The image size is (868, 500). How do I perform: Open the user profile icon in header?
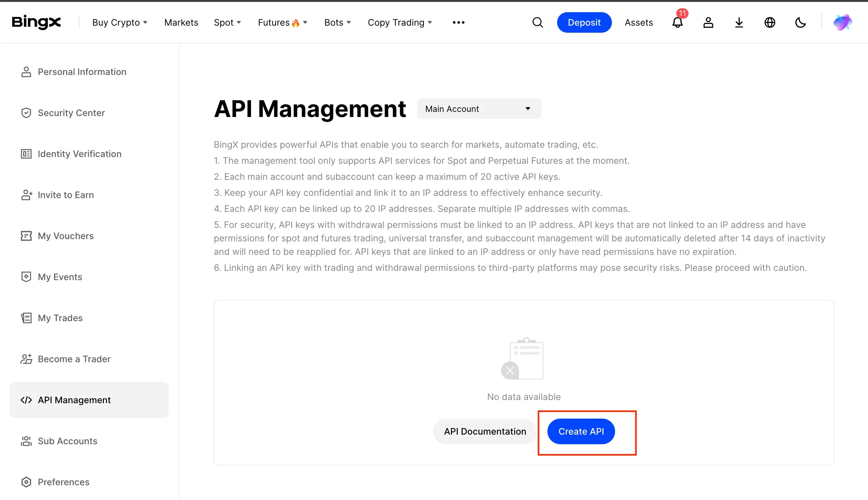point(708,22)
